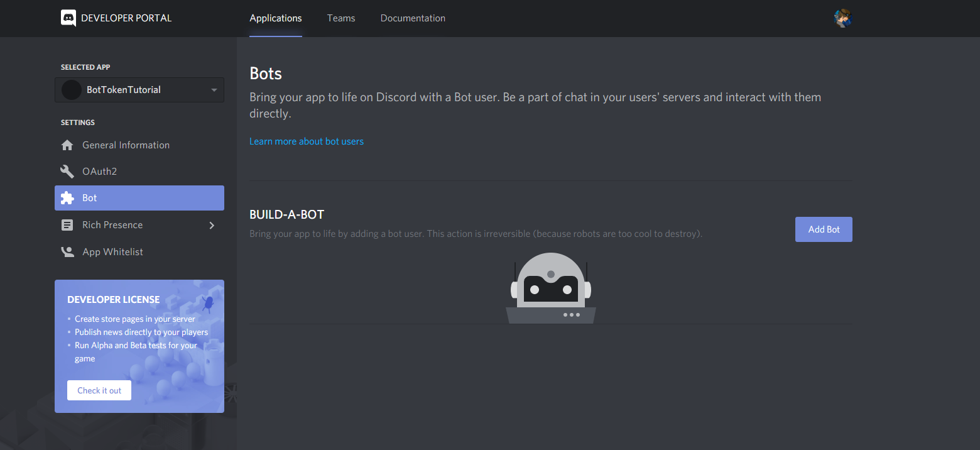The width and height of the screenshot is (980, 450).
Task: Open the BotTokenTutorial app selector dropdown
Action: [139, 90]
